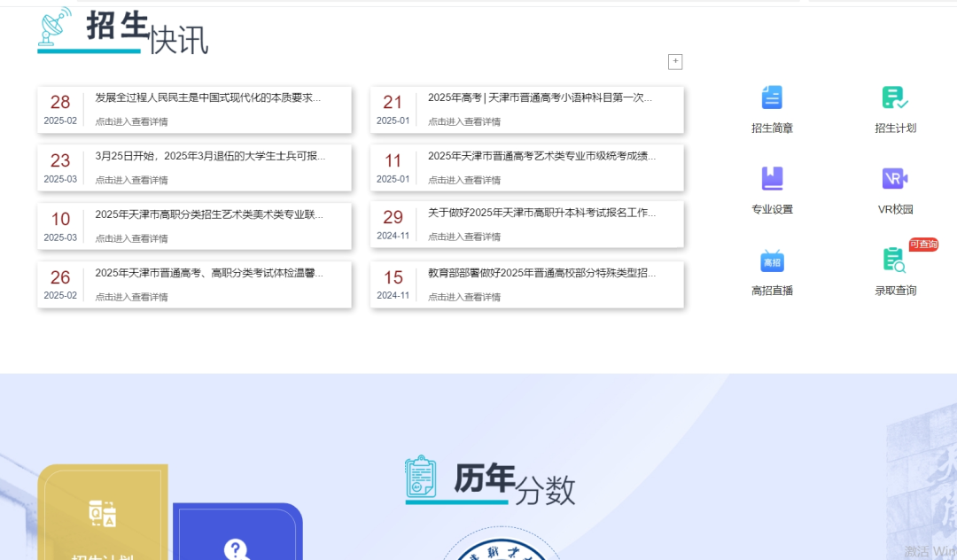The width and height of the screenshot is (957, 560).
Task: Click the 录取查询 search document icon
Action: 894,261
